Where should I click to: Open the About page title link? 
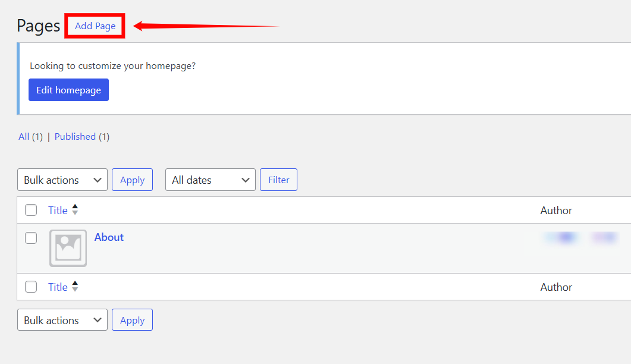coord(109,237)
